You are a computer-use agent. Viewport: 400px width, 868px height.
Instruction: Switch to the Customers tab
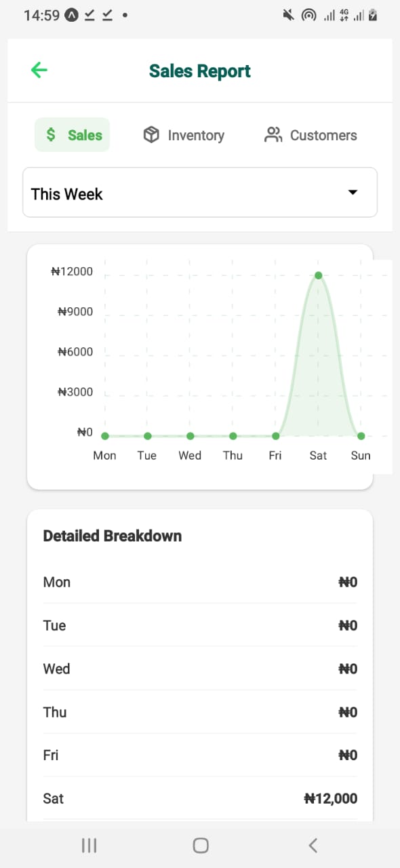[x=309, y=135]
